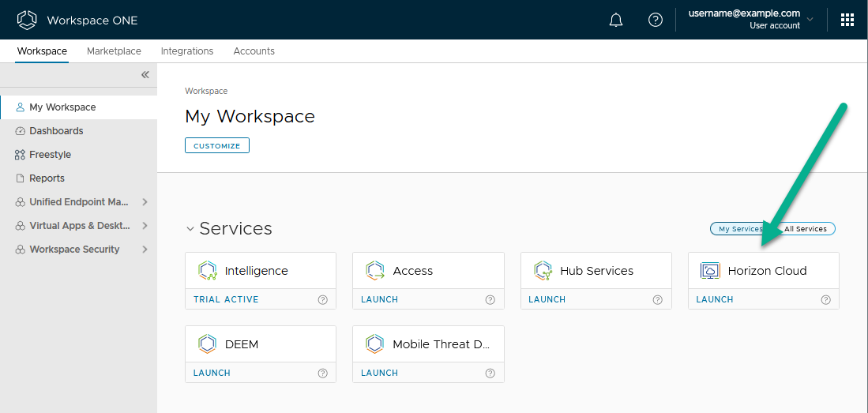The image size is (868, 413).
Task: Click the Intelligence card title
Action: (257, 271)
